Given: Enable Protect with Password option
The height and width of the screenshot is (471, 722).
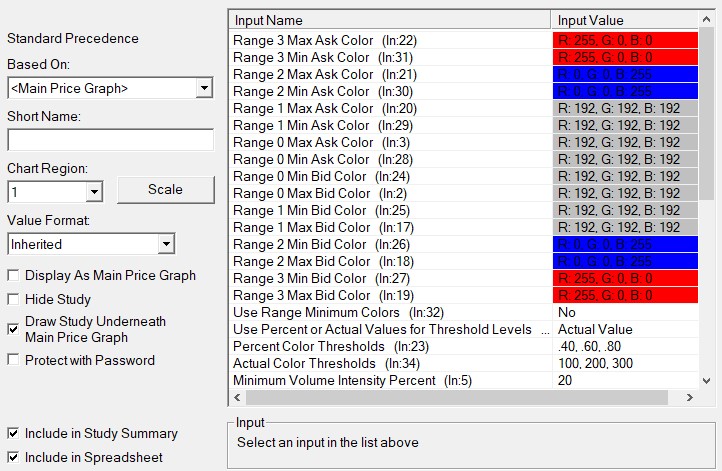Looking at the screenshot, I should pos(14,360).
